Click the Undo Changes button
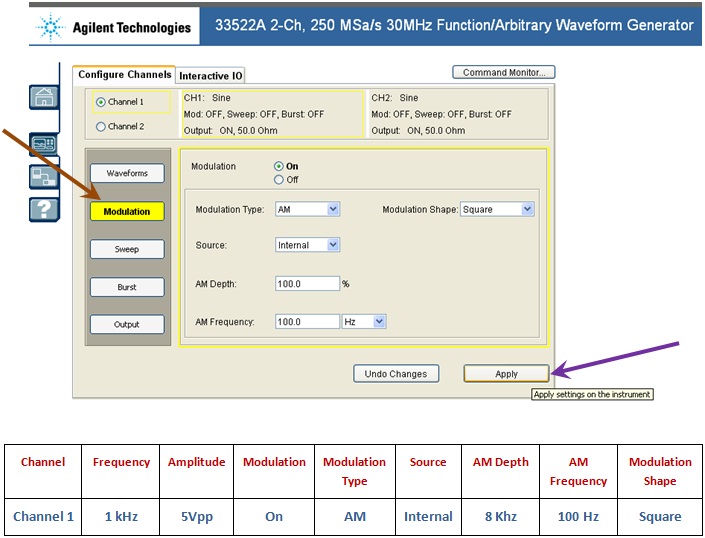 (x=395, y=374)
